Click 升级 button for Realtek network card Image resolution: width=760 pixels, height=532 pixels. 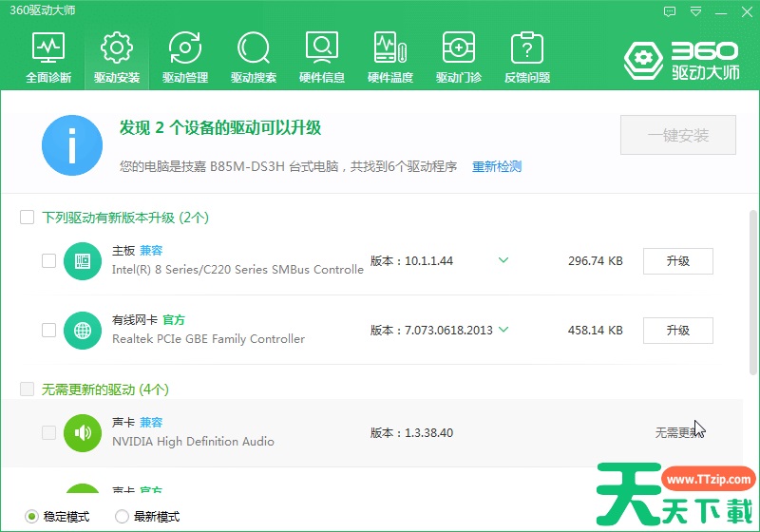tap(677, 330)
